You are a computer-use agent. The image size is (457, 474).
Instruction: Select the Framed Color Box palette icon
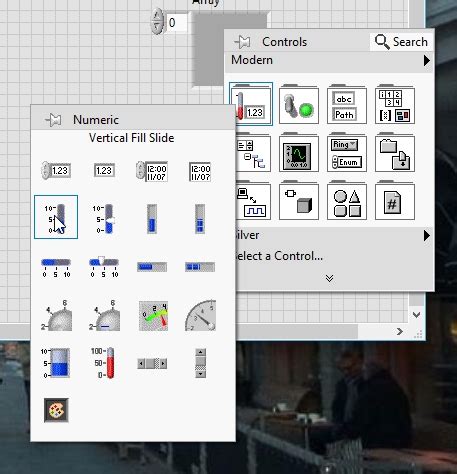(56, 410)
